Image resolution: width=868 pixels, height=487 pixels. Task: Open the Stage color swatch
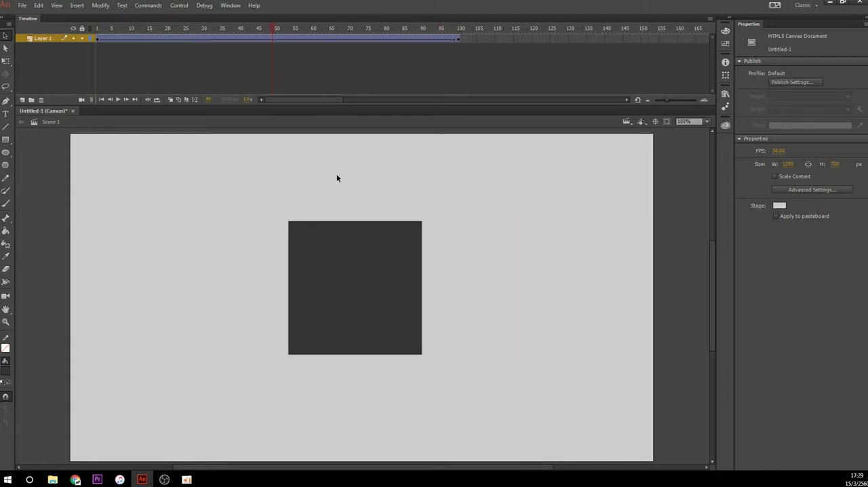click(779, 206)
